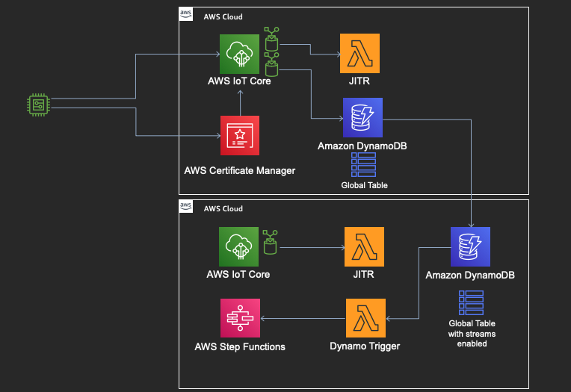Click the second IoT rule icon linked to DynamoDB
The height and width of the screenshot is (392, 571).
coord(271,64)
